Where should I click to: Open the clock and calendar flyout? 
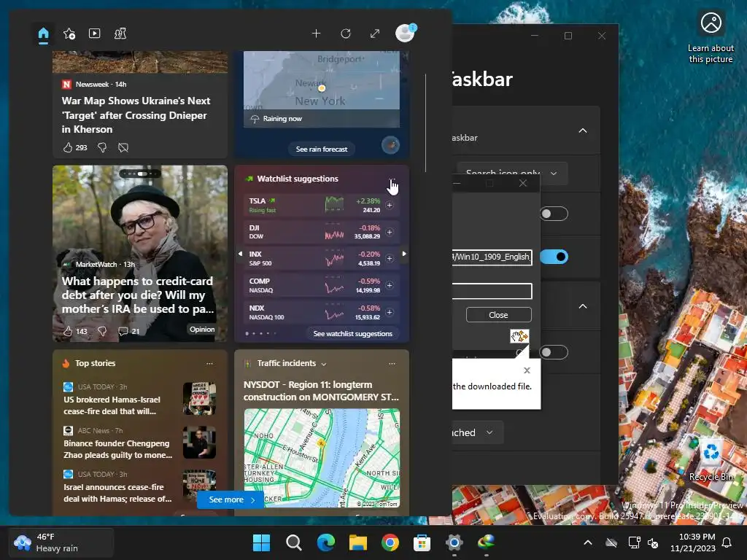693,542
